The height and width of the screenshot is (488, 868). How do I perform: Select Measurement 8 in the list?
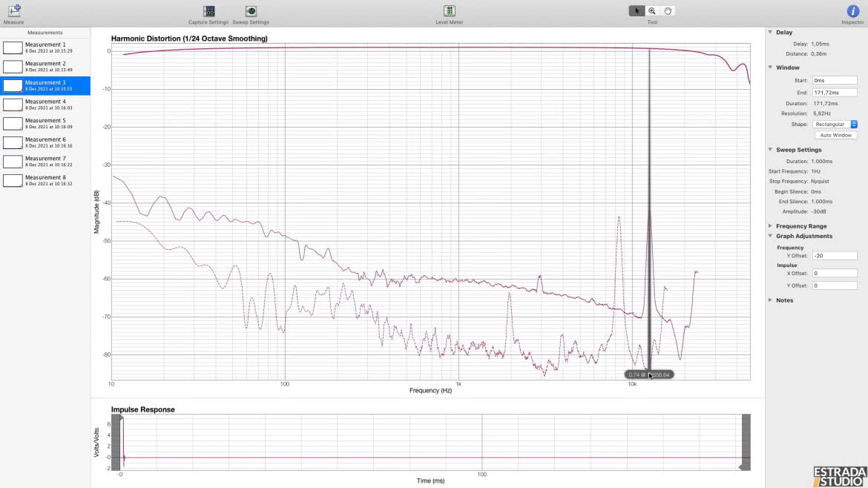click(45, 180)
